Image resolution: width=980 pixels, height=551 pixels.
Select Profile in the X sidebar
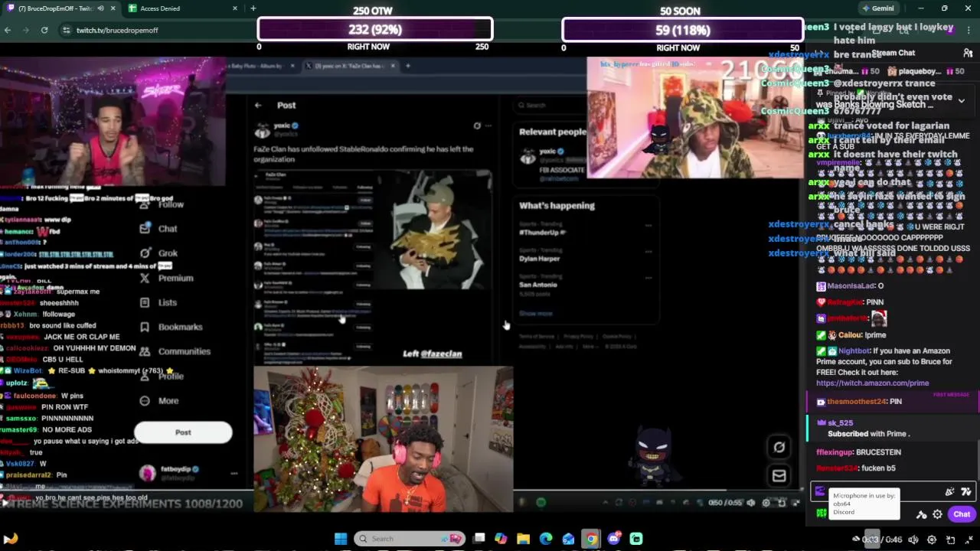click(x=162, y=376)
